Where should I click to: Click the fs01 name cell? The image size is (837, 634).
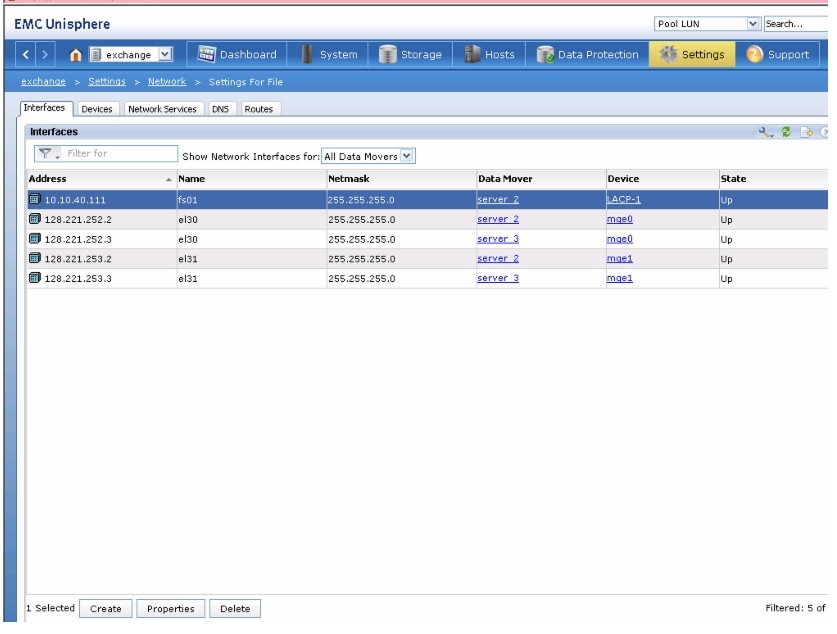tap(251, 200)
